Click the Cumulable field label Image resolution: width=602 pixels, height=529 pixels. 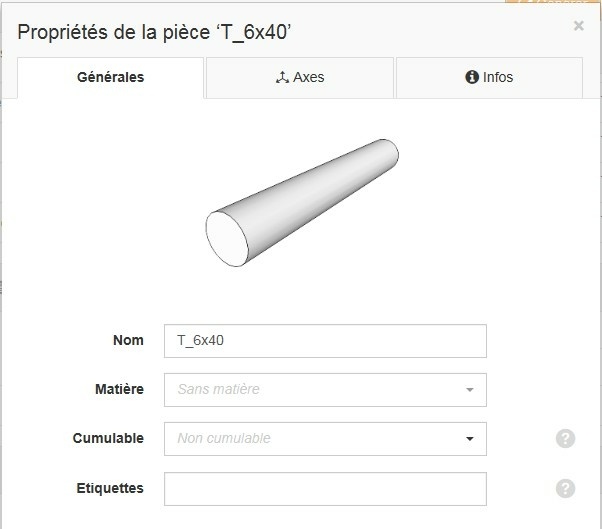(108, 438)
